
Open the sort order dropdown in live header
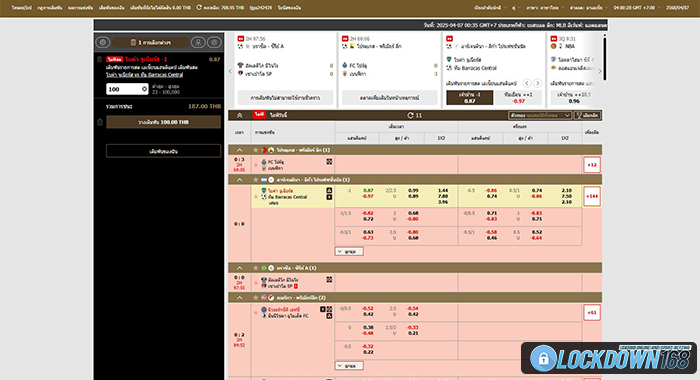pos(540,115)
